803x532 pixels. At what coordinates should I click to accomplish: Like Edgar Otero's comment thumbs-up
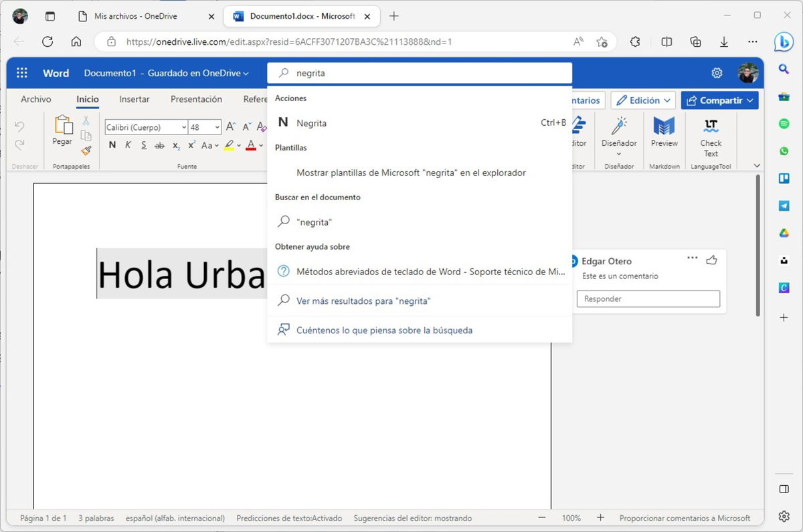[x=711, y=260]
